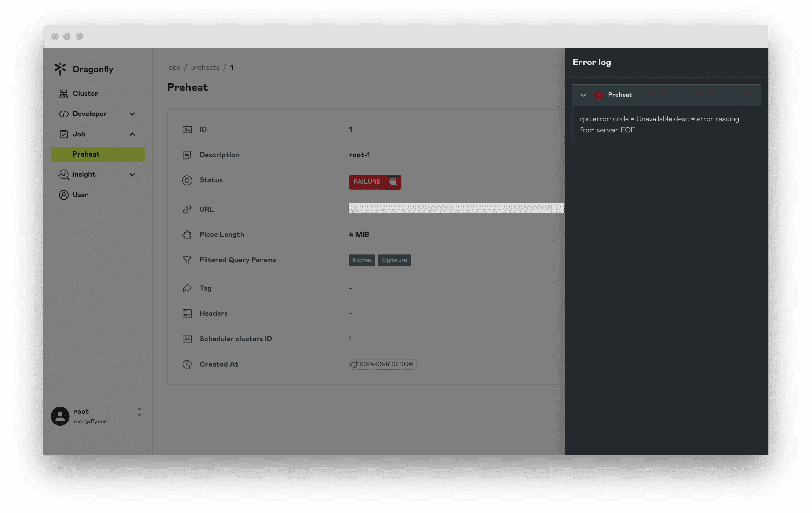Click the Dragonfly logo icon
Viewport: 812px width, 513px height.
point(59,69)
